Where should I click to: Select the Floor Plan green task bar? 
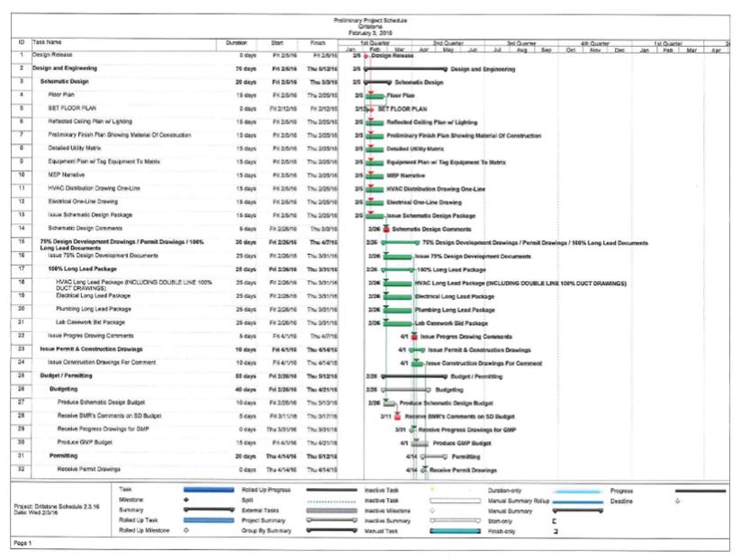pyautogui.click(x=376, y=95)
